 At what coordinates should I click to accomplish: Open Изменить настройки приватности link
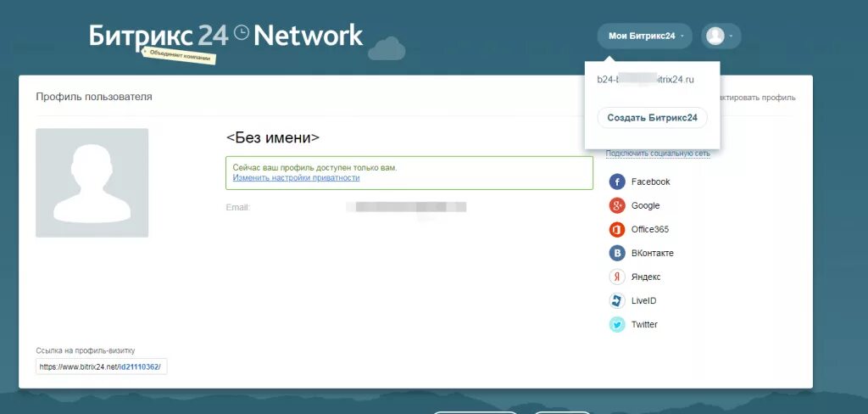click(x=296, y=178)
